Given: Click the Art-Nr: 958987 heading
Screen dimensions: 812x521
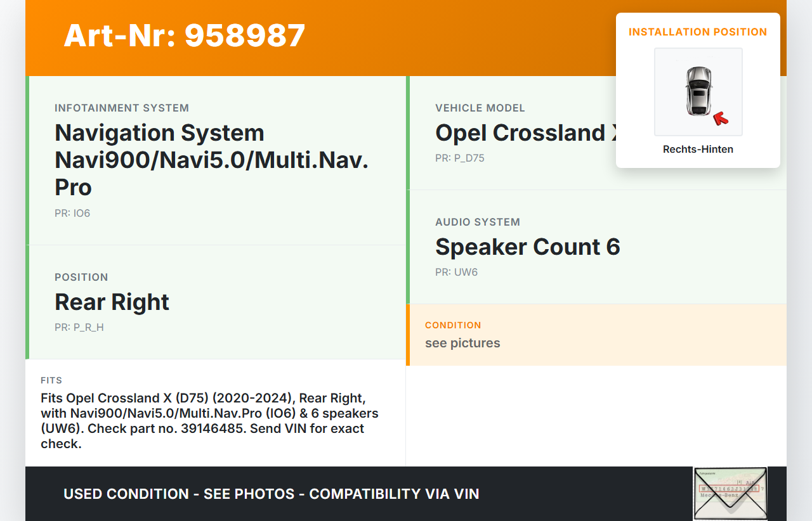Looking at the screenshot, I should (x=185, y=35).
